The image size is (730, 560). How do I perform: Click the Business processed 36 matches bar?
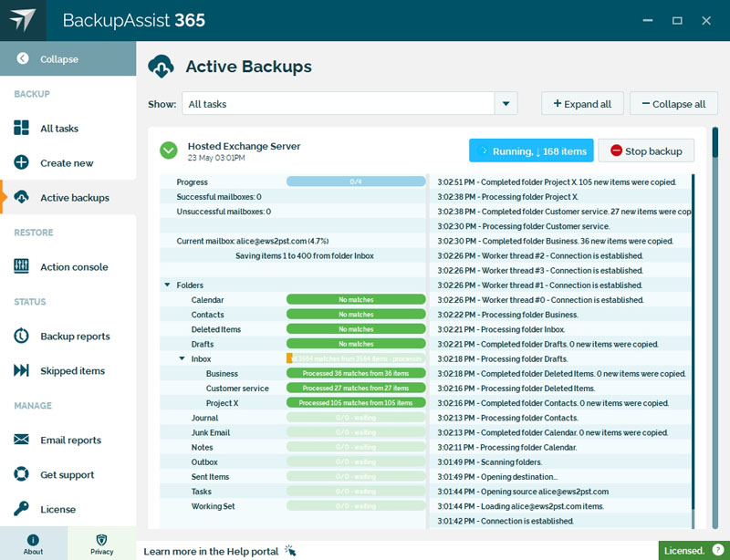pos(356,373)
